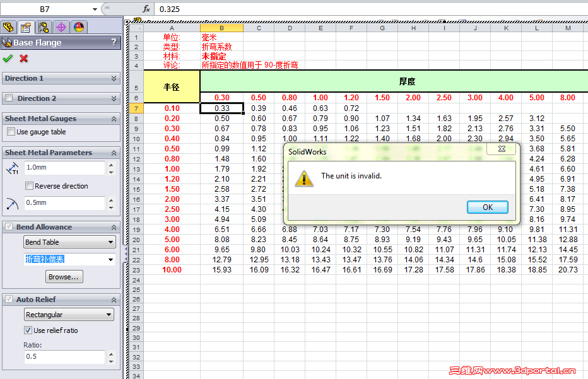Screen dimensions: 588x379
Task: Increase thickness with up spinner arrow
Action: click(112, 165)
